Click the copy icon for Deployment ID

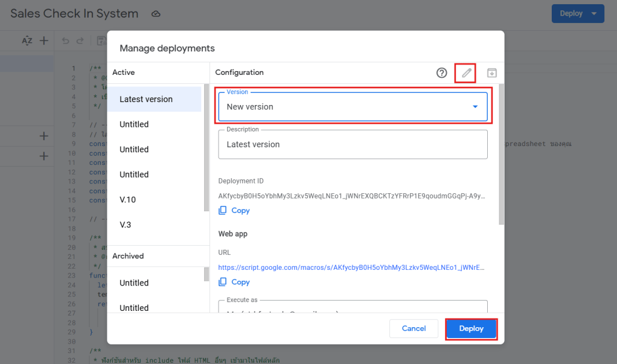223,211
